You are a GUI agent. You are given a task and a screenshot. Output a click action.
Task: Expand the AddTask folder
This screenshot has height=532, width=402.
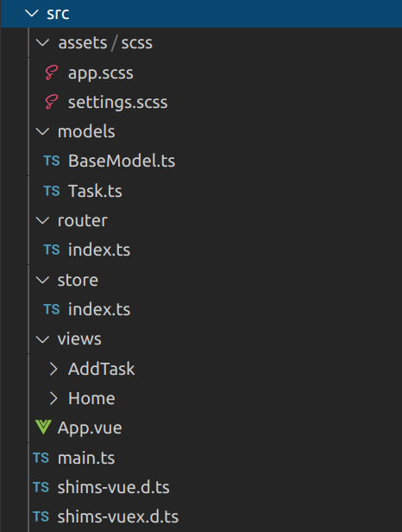tap(53, 369)
